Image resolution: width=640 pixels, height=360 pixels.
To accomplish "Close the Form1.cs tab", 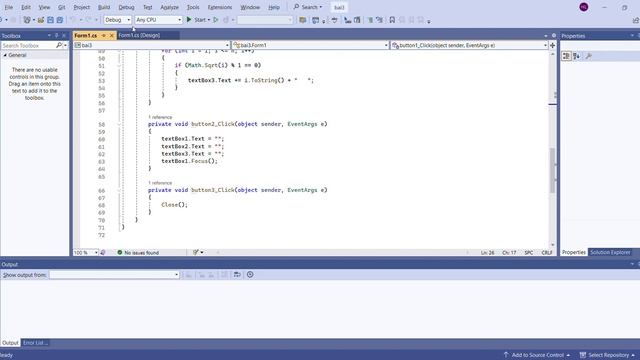I will pos(111,36).
